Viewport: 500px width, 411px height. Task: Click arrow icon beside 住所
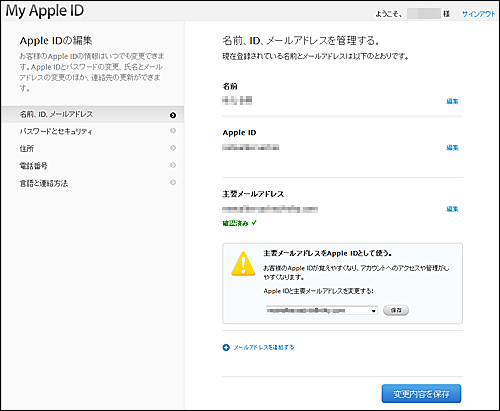click(173, 148)
